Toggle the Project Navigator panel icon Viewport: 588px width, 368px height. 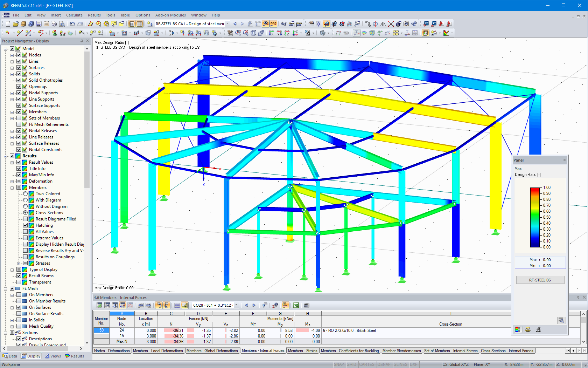(x=132, y=24)
